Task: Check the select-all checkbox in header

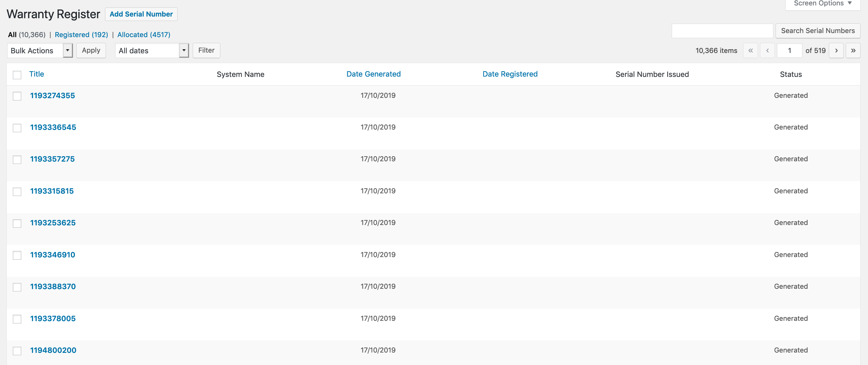Action: (x=17, y=75)
